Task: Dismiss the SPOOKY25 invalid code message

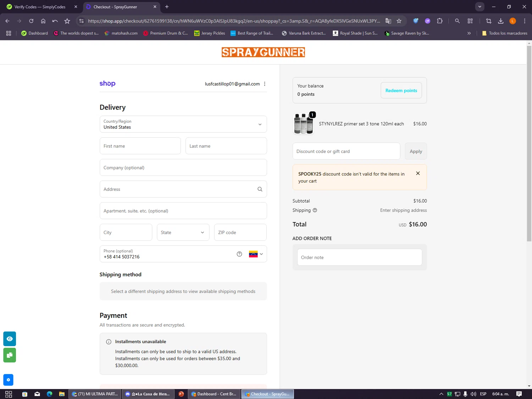Action: tap(418, 173)
